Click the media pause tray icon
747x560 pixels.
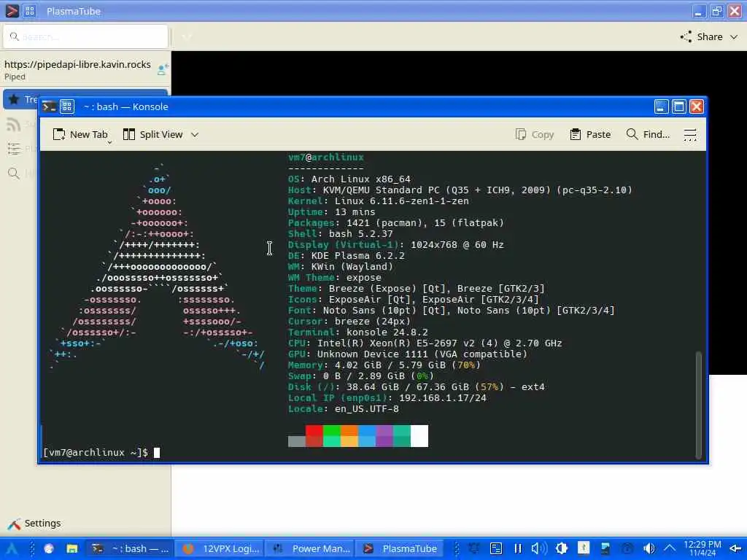pyautogui.click(x=518, y=548)
